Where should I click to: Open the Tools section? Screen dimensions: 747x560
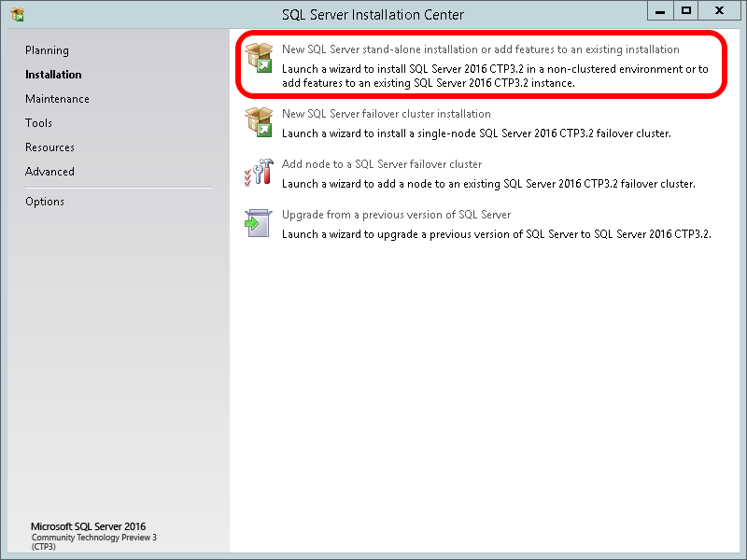tap(38, 123)
